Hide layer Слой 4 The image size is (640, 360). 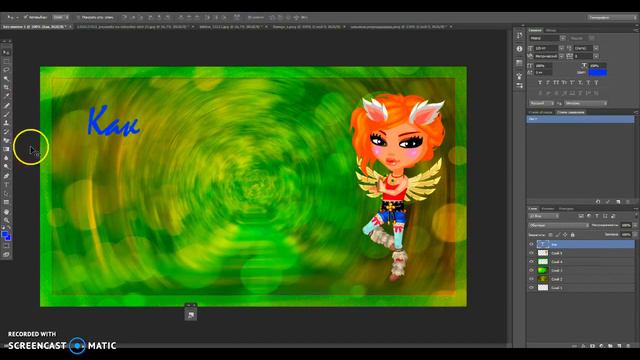531,262
